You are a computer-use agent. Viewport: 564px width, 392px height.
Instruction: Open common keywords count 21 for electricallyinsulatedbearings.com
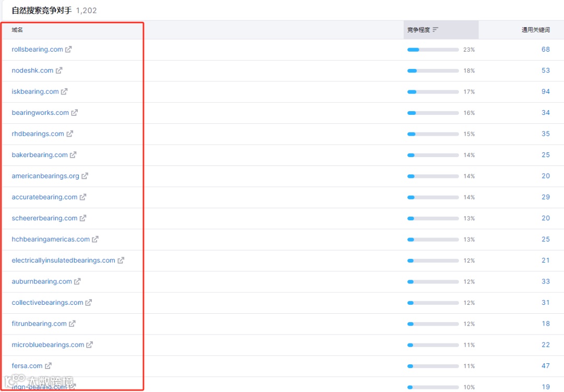(546, 260)
